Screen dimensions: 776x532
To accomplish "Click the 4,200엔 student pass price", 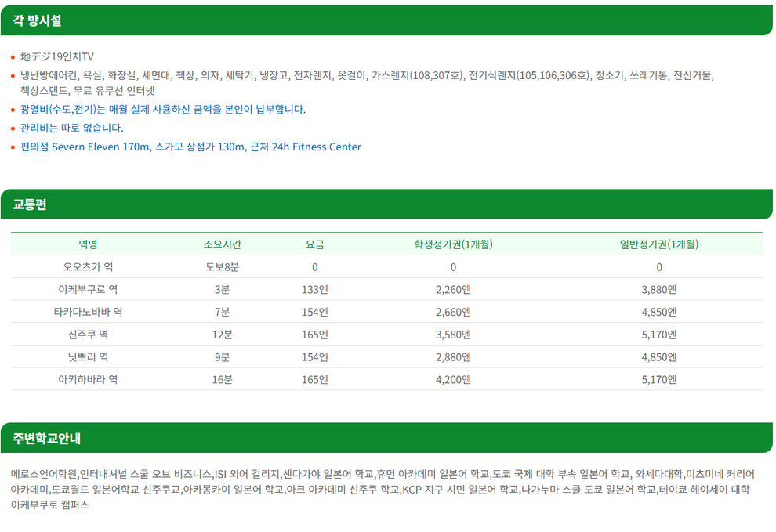I will tap(453, 379).
